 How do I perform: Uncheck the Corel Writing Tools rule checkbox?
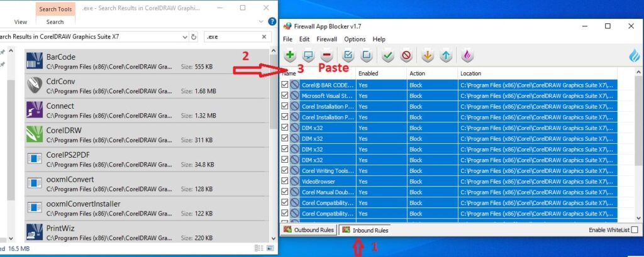click(x=285, y=170)
